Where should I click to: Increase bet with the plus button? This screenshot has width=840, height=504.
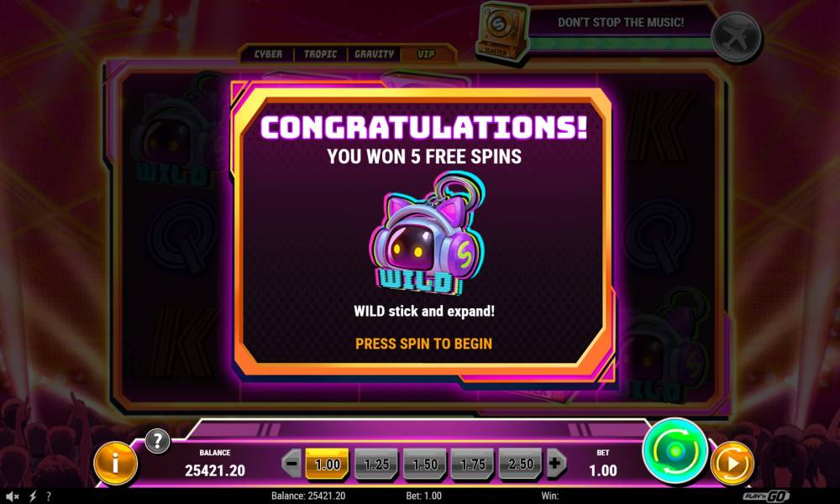[x=555, y=464]
